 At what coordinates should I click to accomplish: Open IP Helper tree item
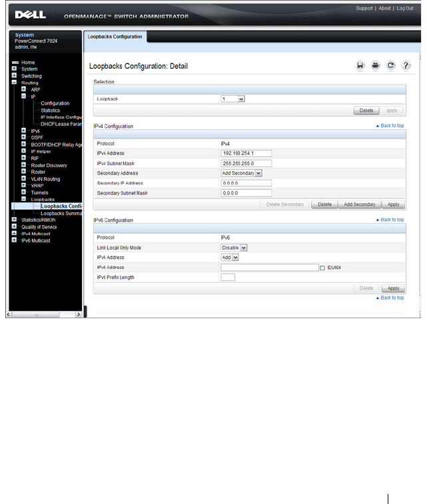click(41, 151)
